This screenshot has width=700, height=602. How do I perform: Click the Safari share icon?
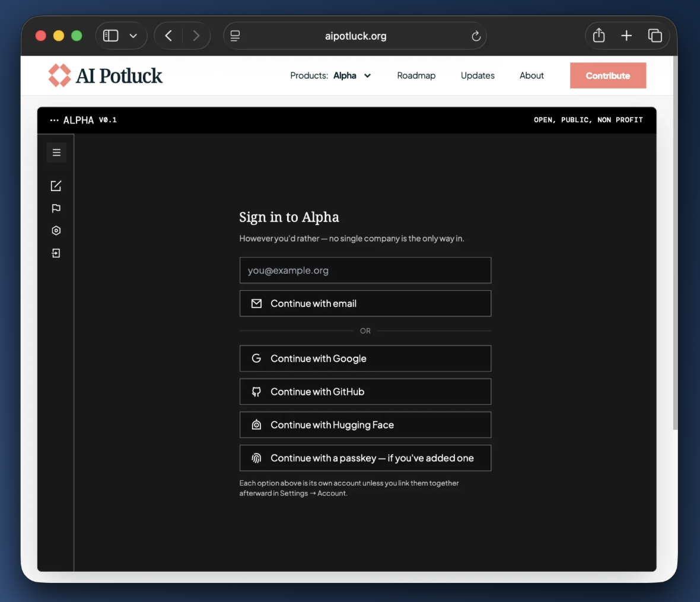point(599,35)
